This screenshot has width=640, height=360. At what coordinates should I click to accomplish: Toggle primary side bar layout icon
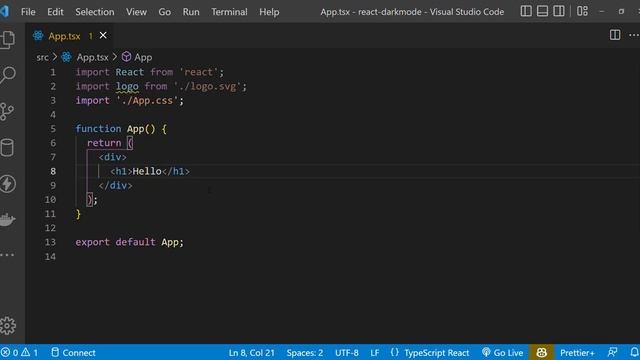tap(526, 11)
